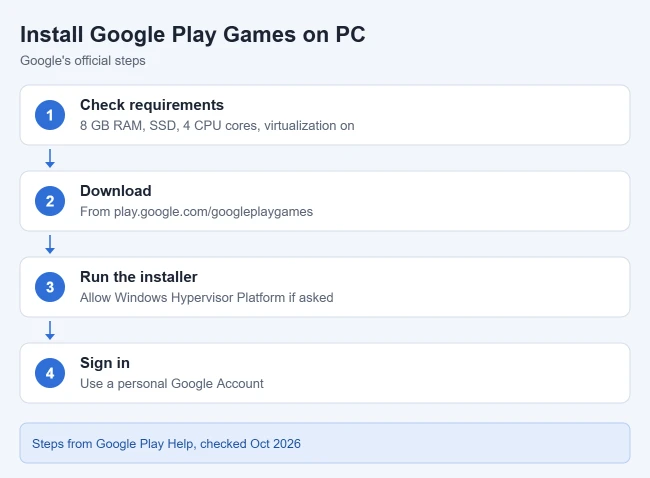
Task: Select the 'Run the installer' step title
Action: (x=138, y=277)
